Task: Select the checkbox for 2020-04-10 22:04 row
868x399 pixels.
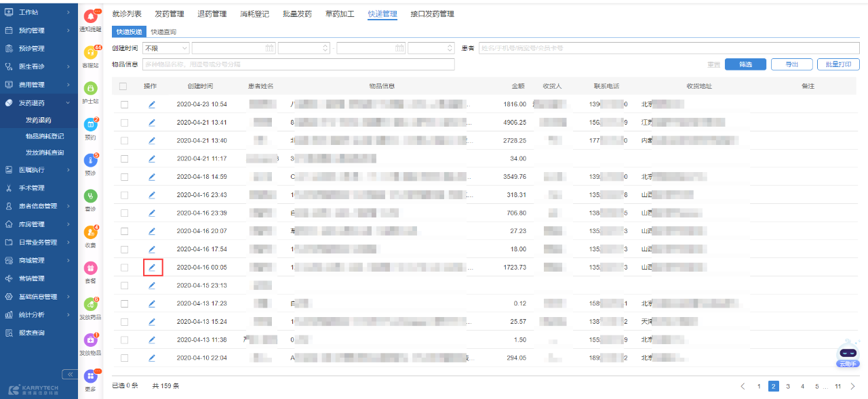Action: pyautogui.click(x=124, y=358)
